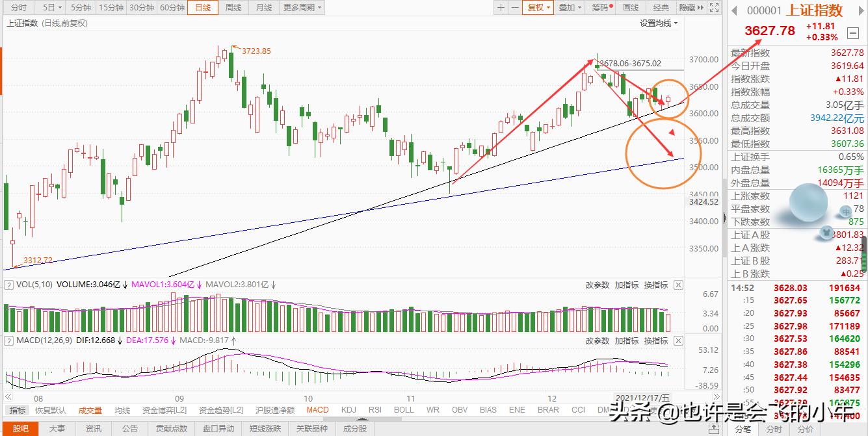Click MACD panel 加指标 link
Viewport: 868px width, 436px height.
click(x=626, y=340)
